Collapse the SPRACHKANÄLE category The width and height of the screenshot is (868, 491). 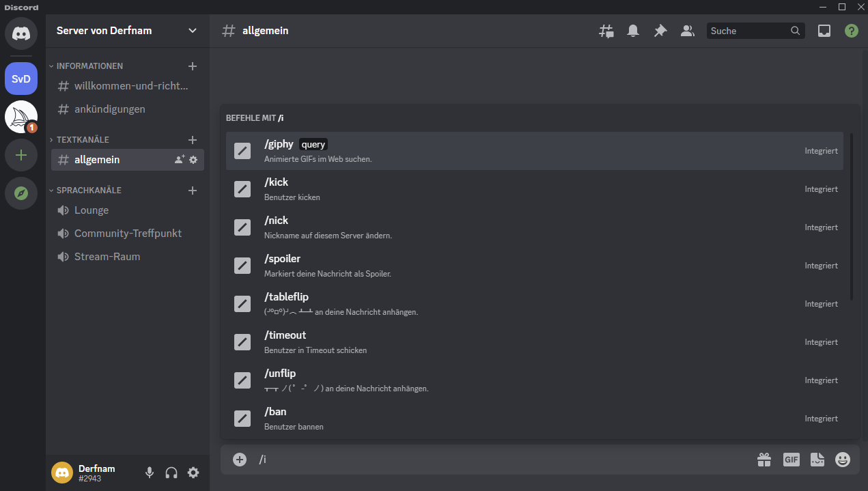[89, 191]
